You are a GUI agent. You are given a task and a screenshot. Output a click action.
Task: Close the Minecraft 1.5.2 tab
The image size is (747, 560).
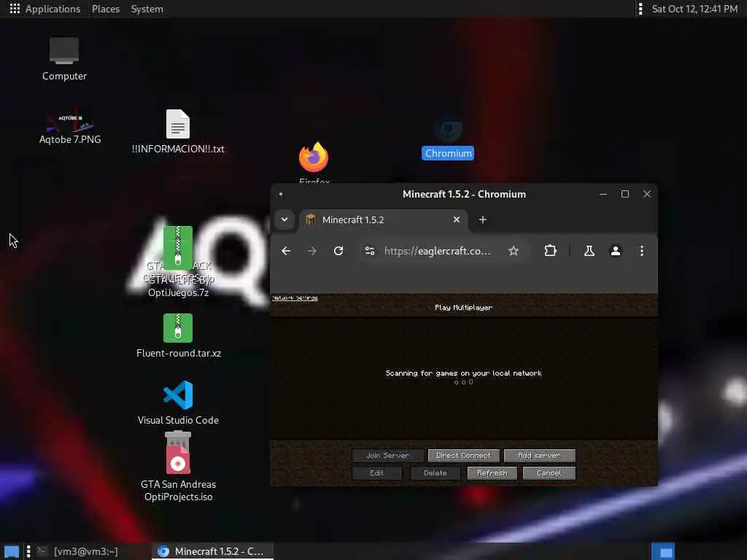(x=457, y=219)
